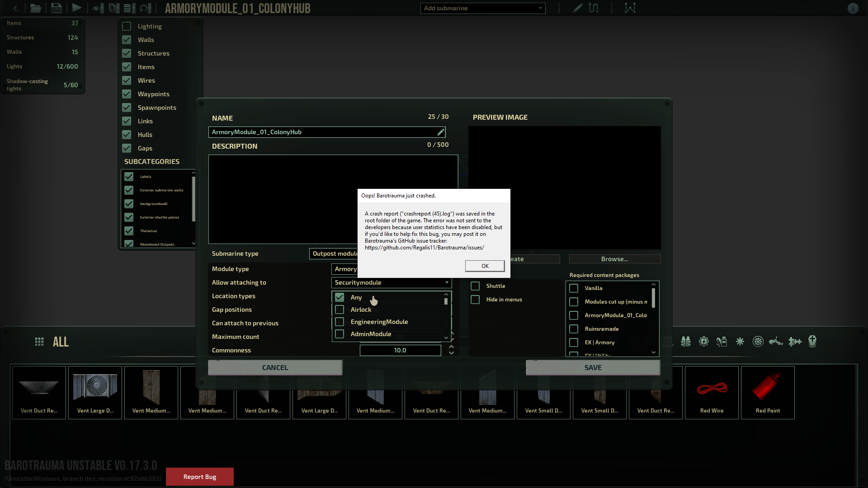Screen dimensions: 868x488
Task: Expand the Allow attaching to dropdown
Action: 392,282
